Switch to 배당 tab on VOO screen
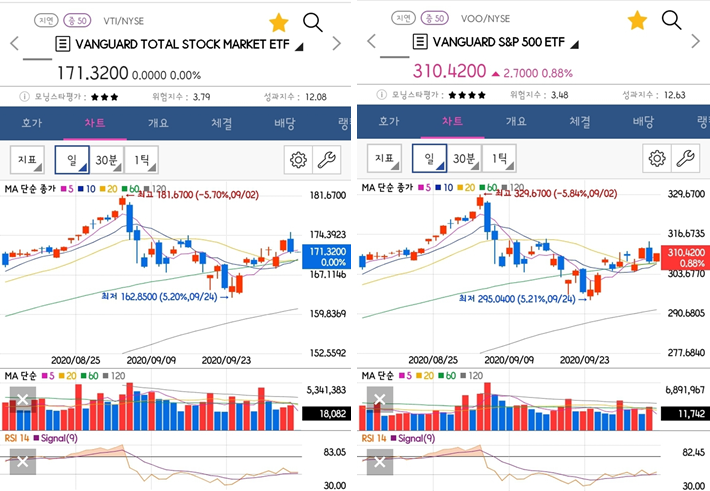710x491 pixels. pos(643,121)
